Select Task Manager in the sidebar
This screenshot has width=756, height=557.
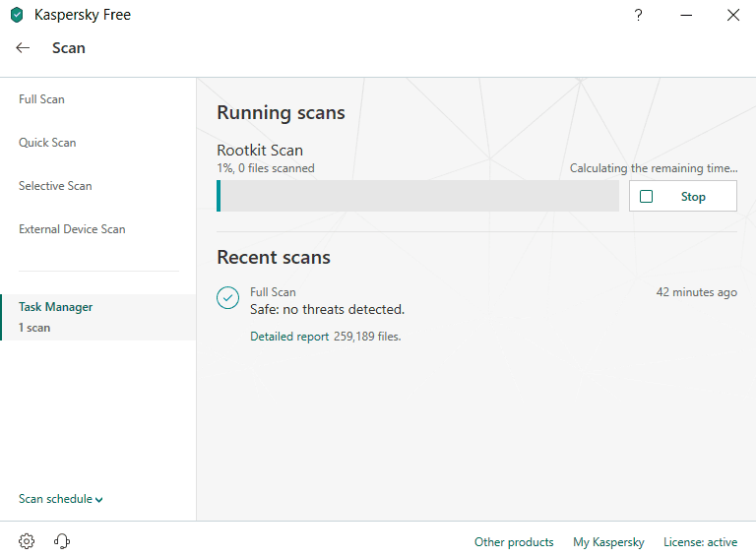click(97, 317)
